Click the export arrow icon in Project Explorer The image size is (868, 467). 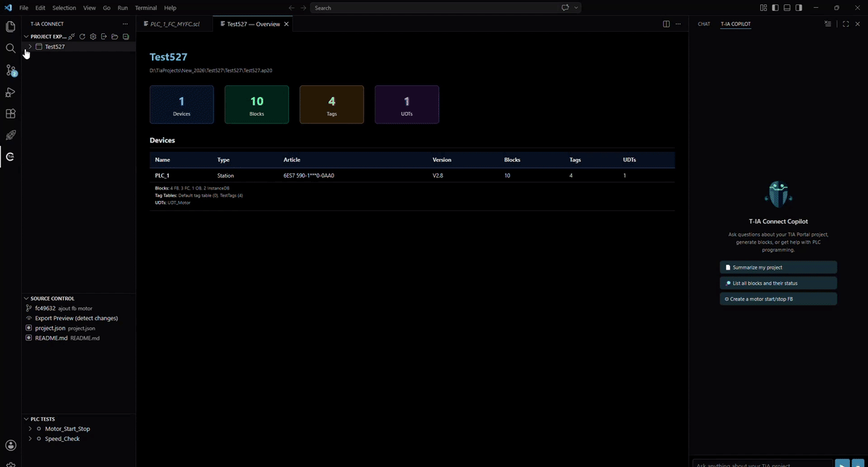pos(104,36)
